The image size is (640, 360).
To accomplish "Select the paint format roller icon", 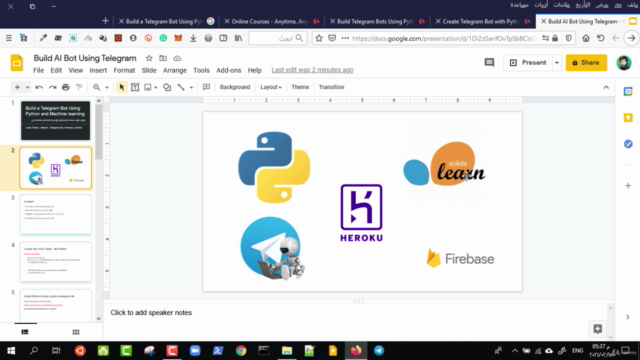I will tap(79, 87).
